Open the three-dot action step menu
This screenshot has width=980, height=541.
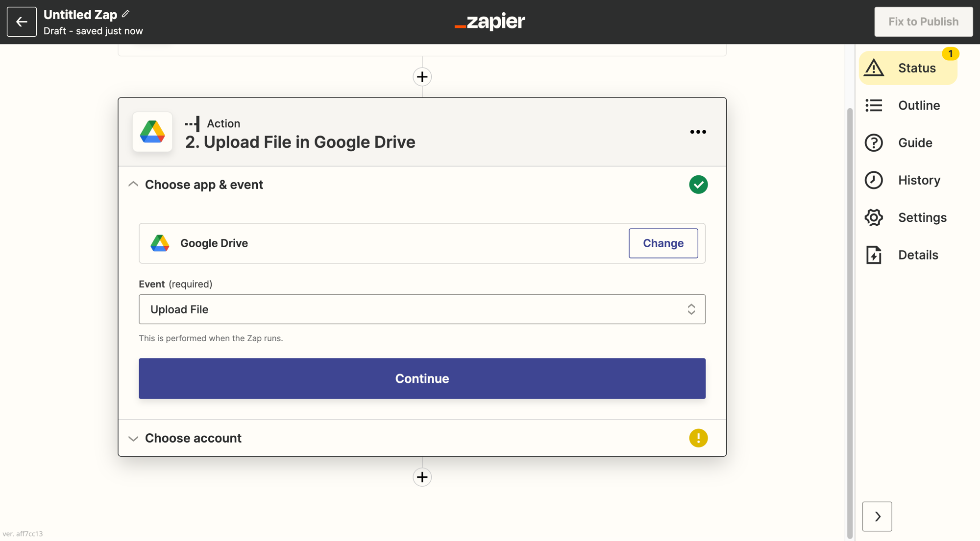coord(698,132)
